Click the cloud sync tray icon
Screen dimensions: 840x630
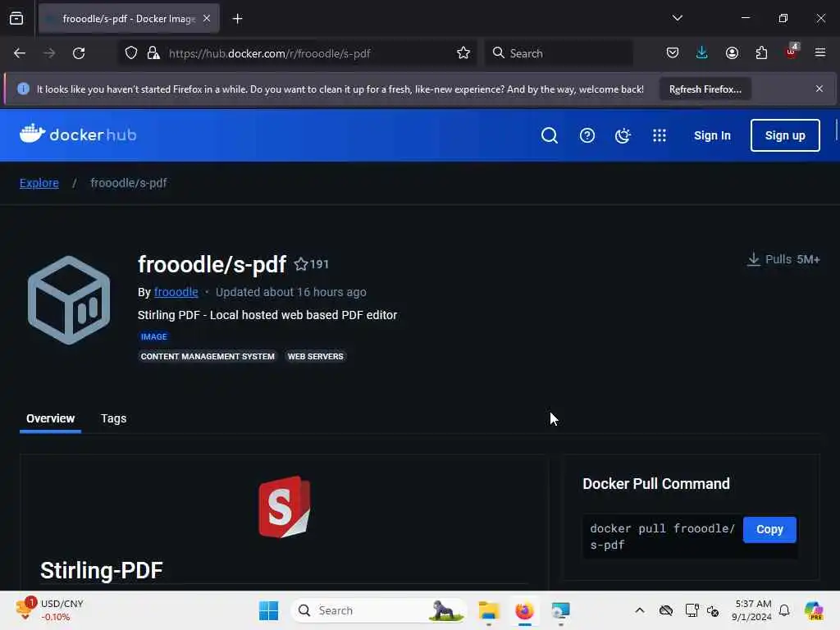click(666, 610)
